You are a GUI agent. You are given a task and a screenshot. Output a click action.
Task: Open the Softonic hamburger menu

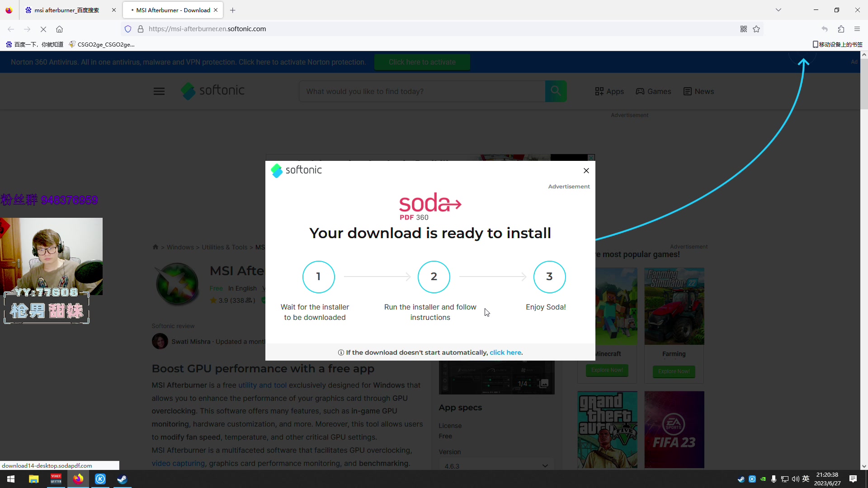[159, 91]
